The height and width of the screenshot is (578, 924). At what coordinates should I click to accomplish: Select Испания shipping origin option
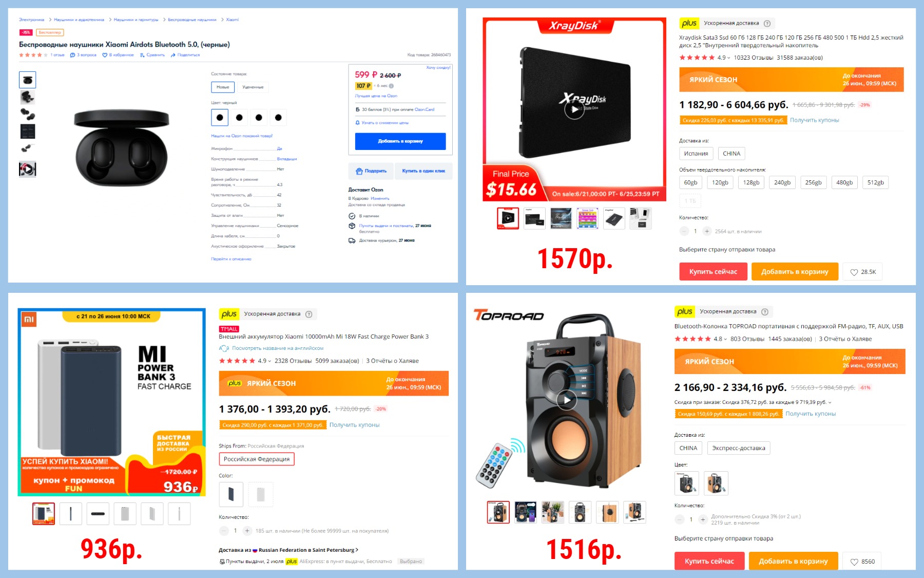pos(696,154)
